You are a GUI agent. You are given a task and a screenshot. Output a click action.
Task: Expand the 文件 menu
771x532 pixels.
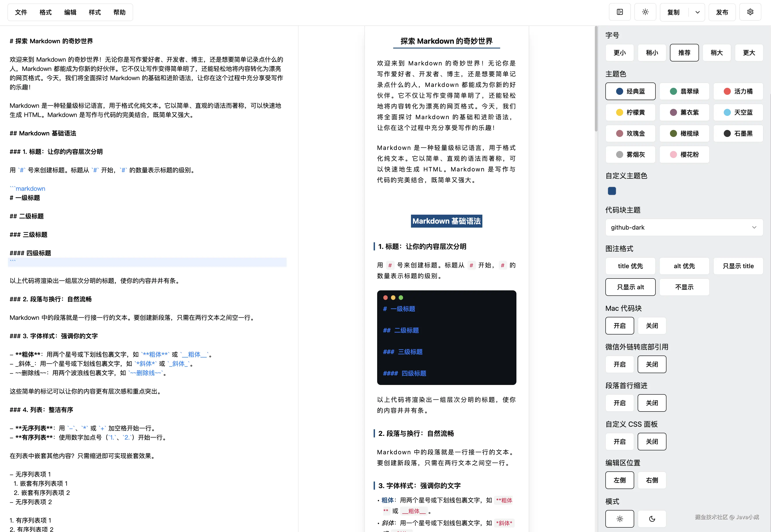coord(21,12)
